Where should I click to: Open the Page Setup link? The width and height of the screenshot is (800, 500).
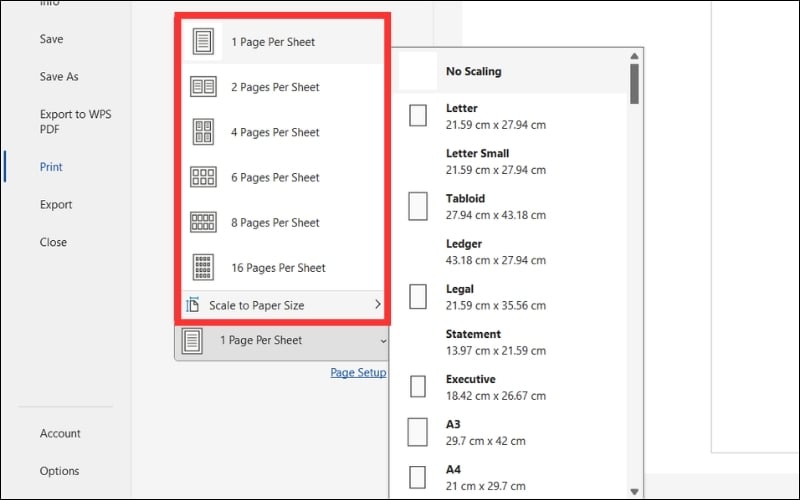(358, 373)
